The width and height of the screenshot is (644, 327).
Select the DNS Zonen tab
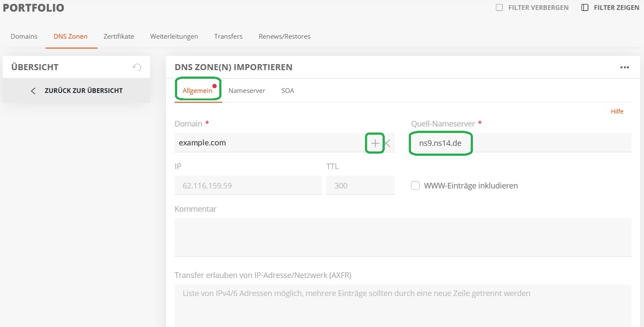(71, 37)
